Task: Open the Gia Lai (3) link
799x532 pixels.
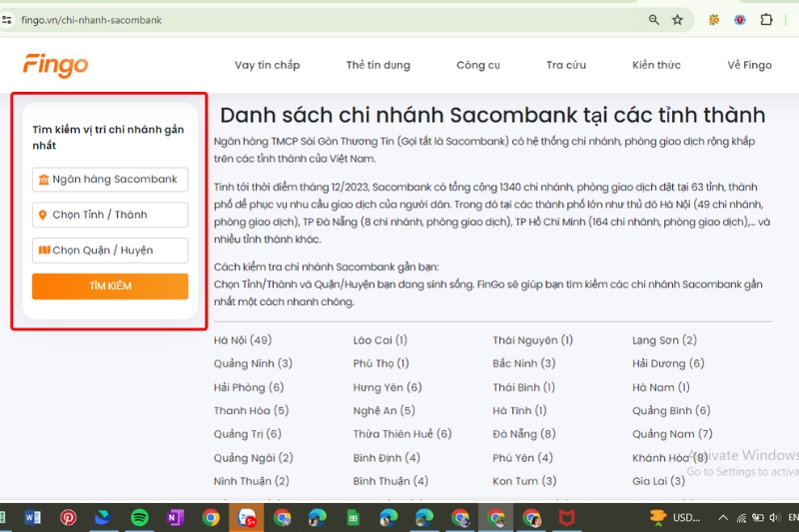Action: [x=658, y=480]
